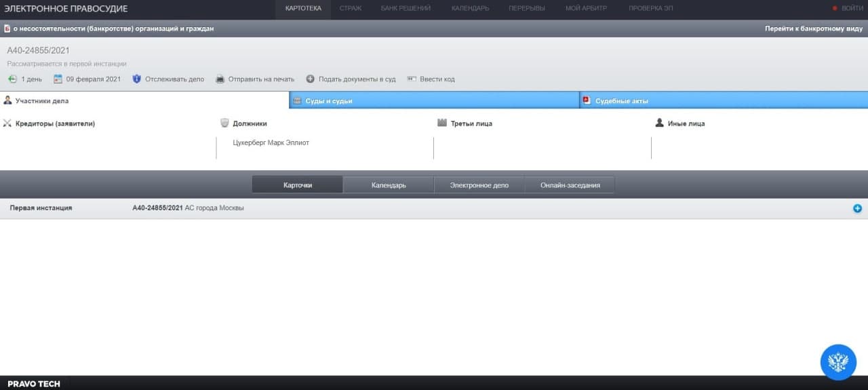Click the Войти login link
Screen dimensions: 868x390
click(x=852, y=8)
